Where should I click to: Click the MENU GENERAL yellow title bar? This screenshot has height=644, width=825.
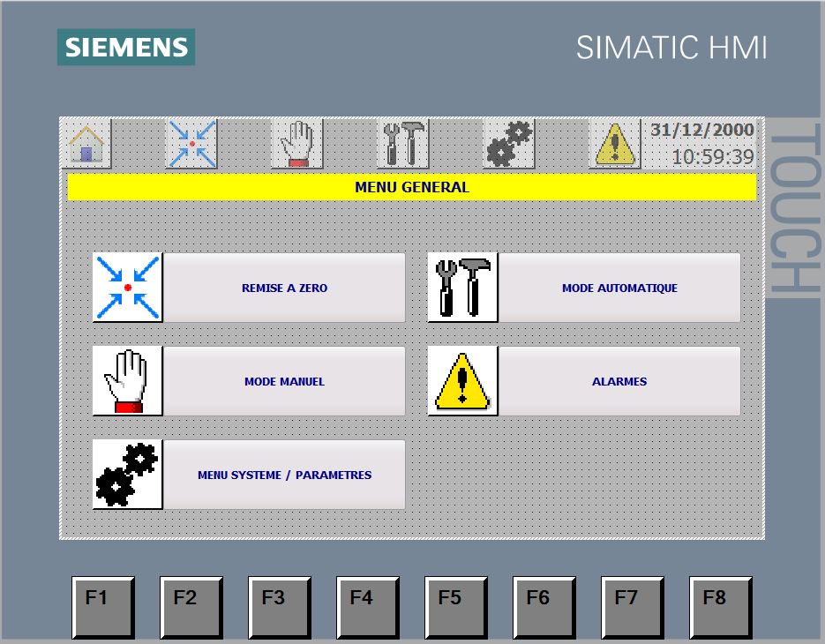click(x=412, y=187)
